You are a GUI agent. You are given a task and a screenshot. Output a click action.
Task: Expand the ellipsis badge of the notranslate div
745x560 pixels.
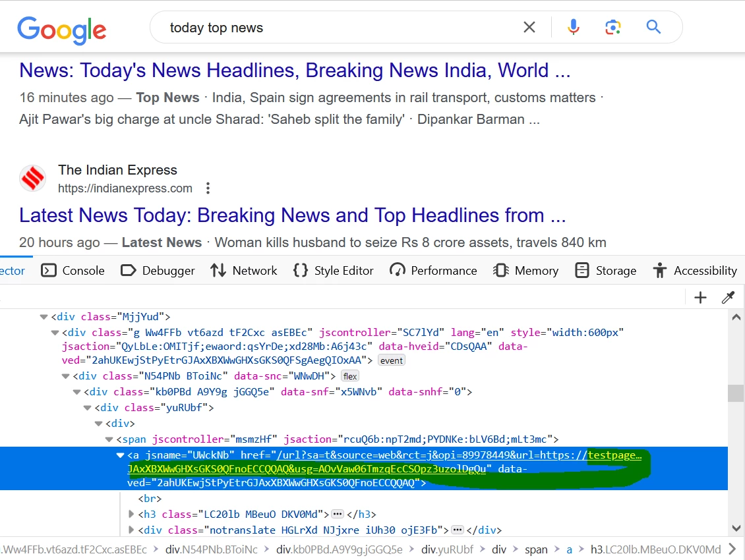click(457, 530)
